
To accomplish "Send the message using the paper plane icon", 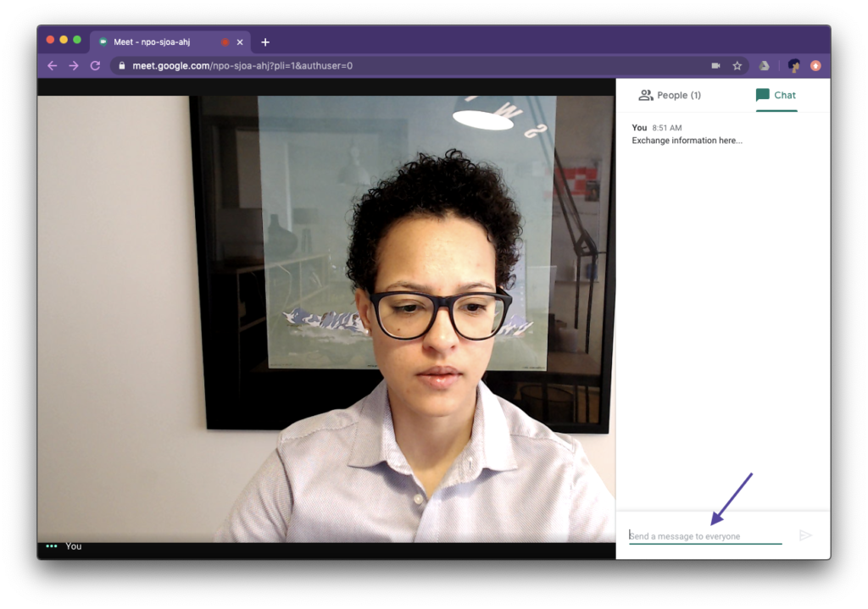I will [805, 534].
